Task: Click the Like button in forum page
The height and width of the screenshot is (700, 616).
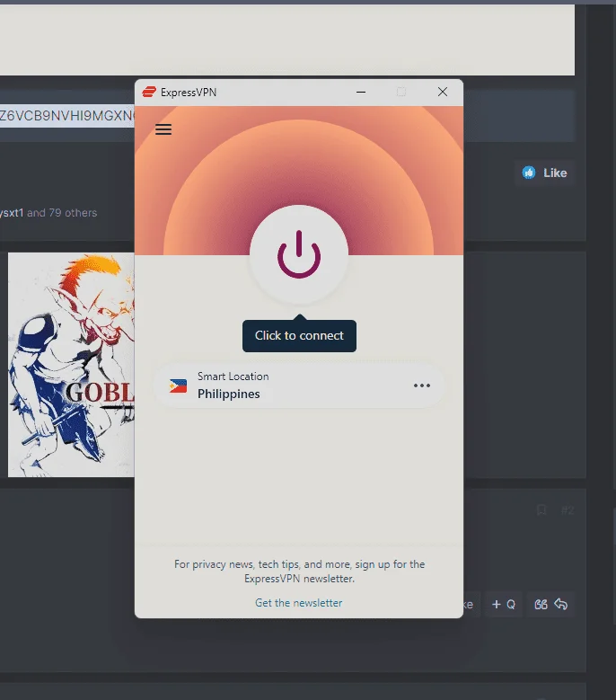Action: (545, 173)
